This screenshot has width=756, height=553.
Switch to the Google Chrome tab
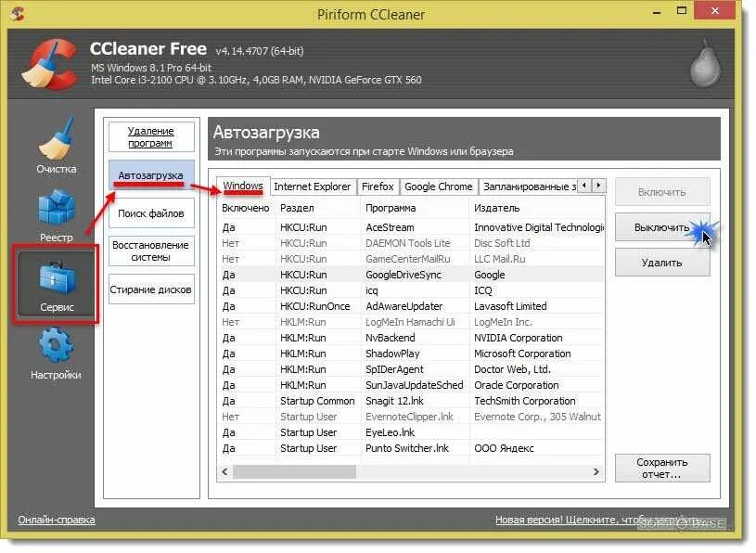pyautogui.click(x=438, y=186)
